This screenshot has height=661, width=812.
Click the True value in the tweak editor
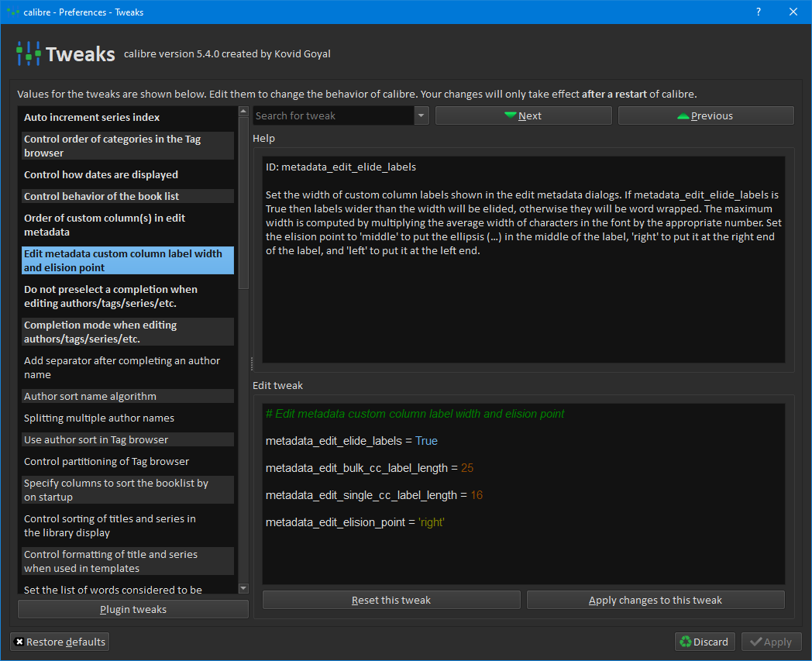click(x=426, y=441)
